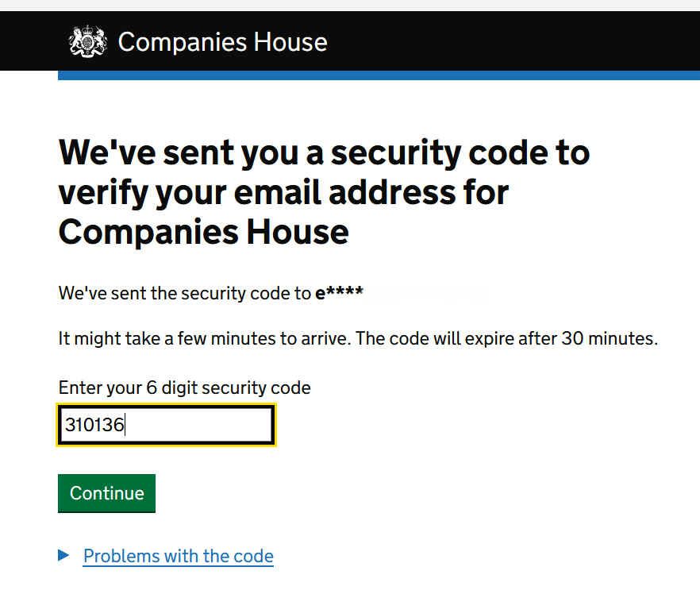The image size is (700, 594).
Task: Focus the 6 digit security code field
Action: pos(166,426)
